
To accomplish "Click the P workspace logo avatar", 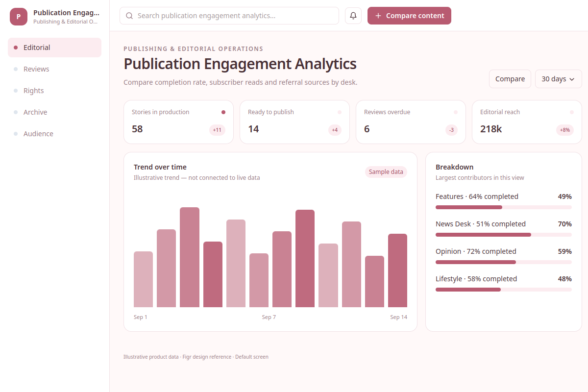I will 19,17.
